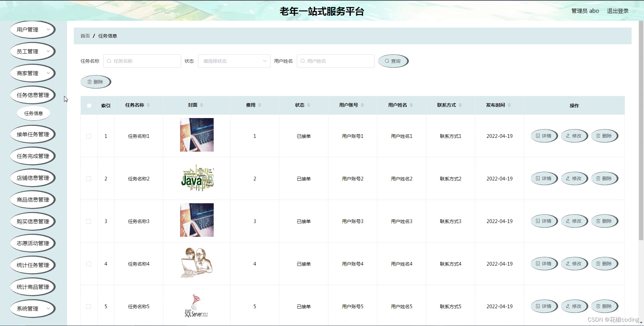This screenshot has height=326, width=644.
Task: Expand the 系统管理 sidebar section
Action: click(x=33, y=308)
